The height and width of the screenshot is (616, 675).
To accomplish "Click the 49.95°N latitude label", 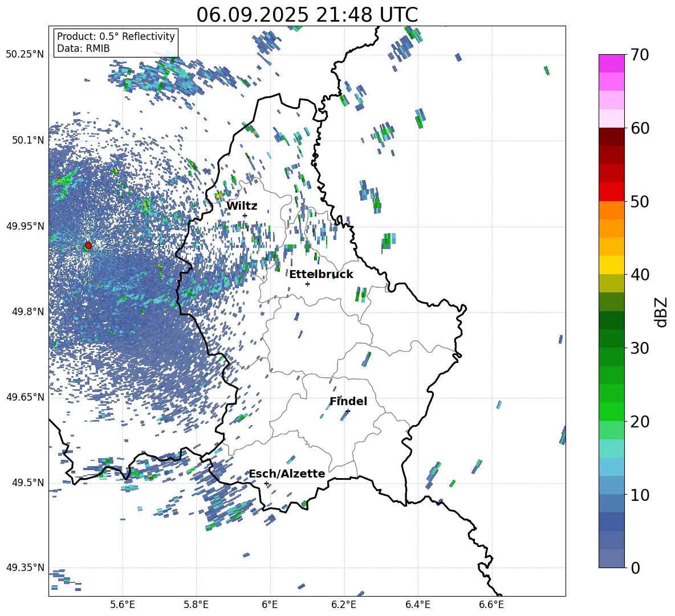I will click(25, 226).
